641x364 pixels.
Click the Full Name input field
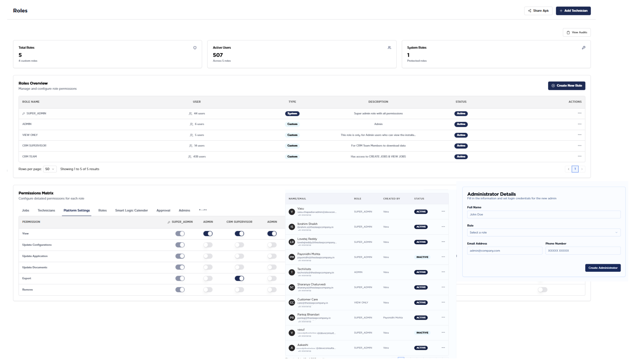click(x=544, y=214)
